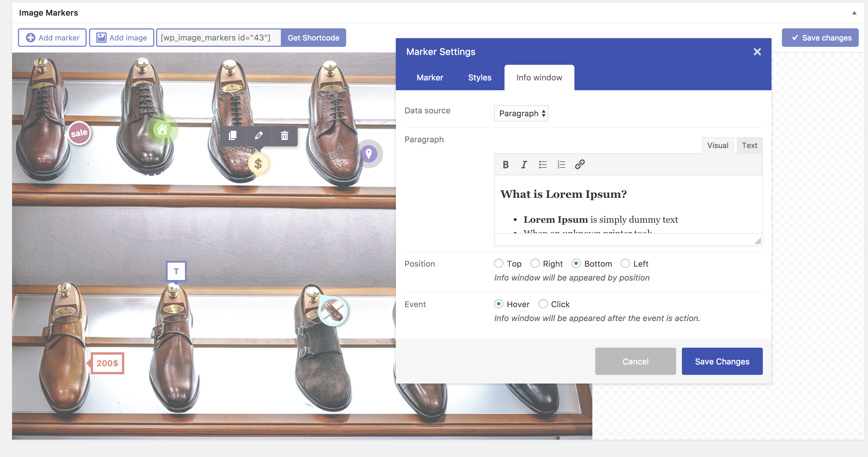
Task: Click the delete marker trash icon
Action: 283,136
